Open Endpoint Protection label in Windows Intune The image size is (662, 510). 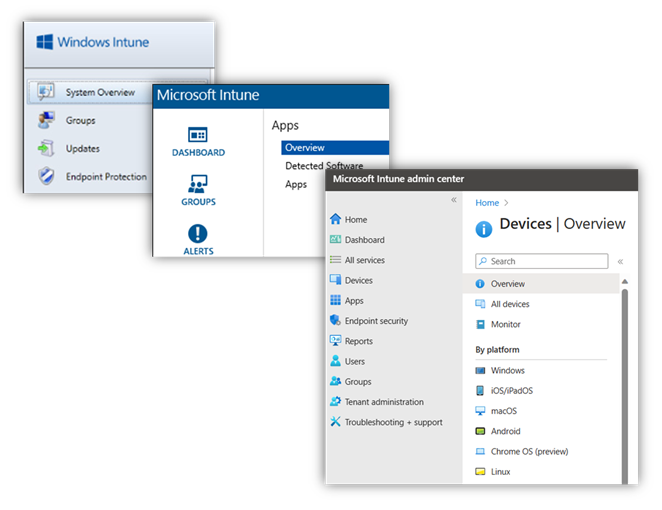coord(106,176)
